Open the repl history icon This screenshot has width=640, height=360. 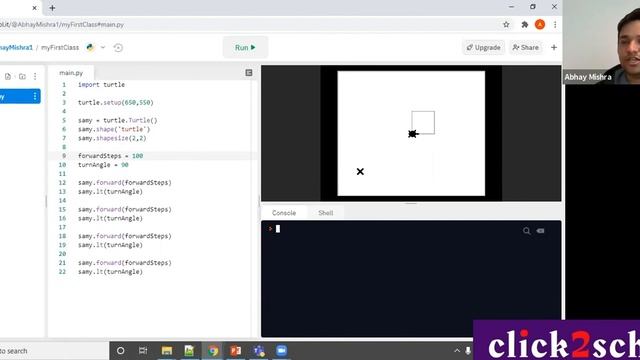point(118,48)
